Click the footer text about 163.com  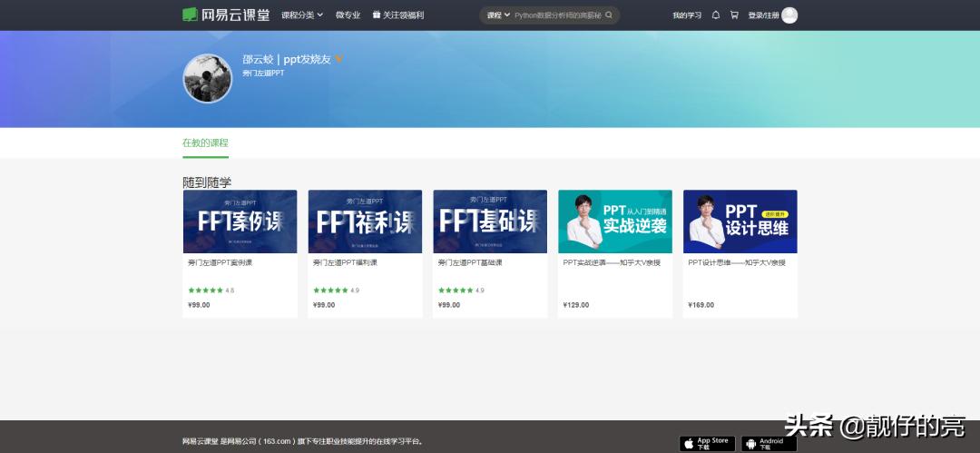tap(304, 442)
